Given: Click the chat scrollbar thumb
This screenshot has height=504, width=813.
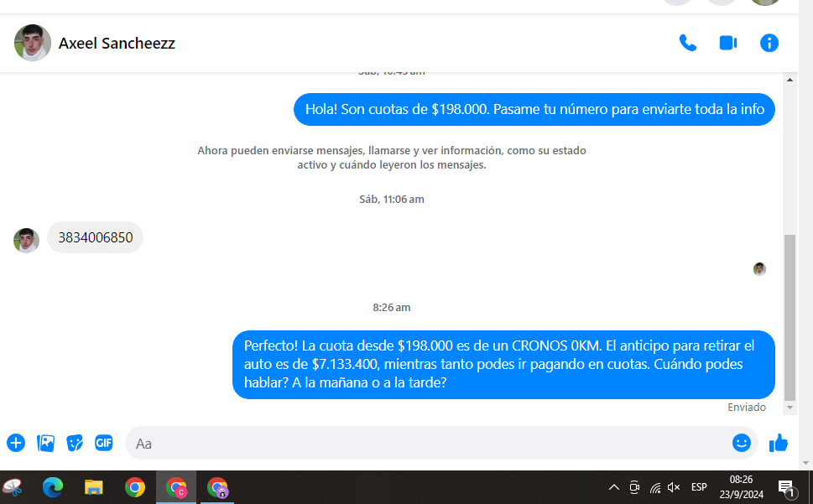Looking at the screenshot, I should point(790,318).
